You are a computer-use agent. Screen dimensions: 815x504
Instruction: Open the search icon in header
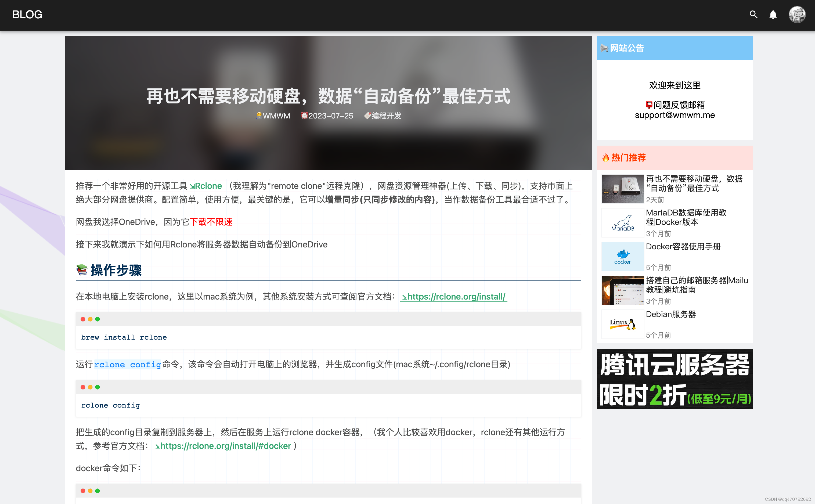pos(753,14)
